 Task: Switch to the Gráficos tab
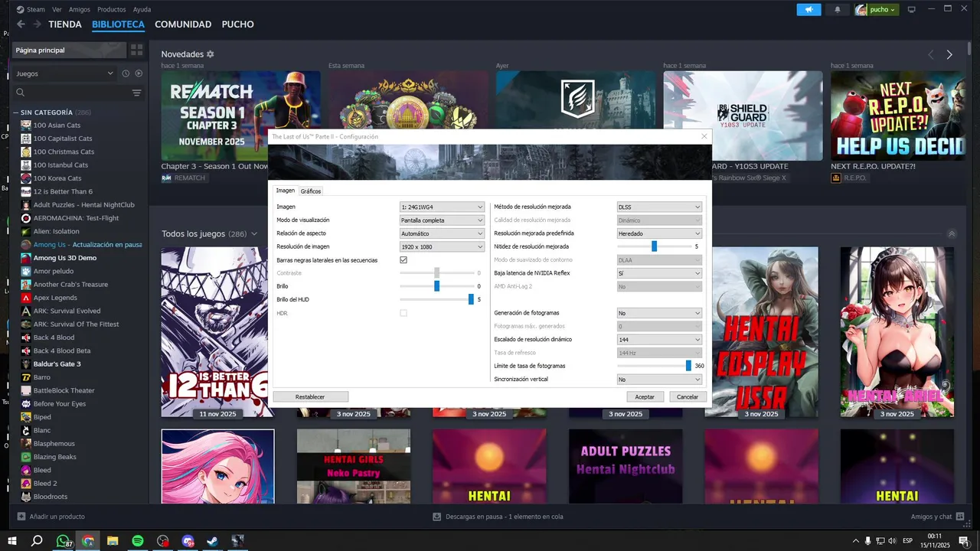(311, 191)
